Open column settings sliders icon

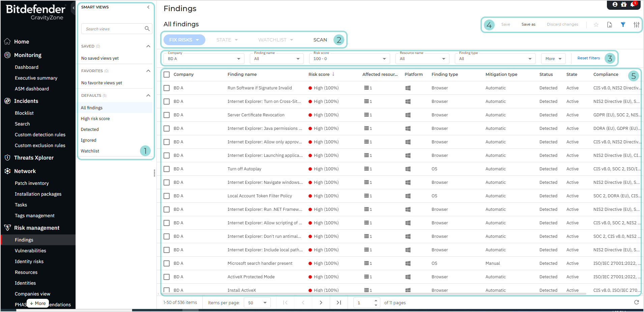(636, 25)
